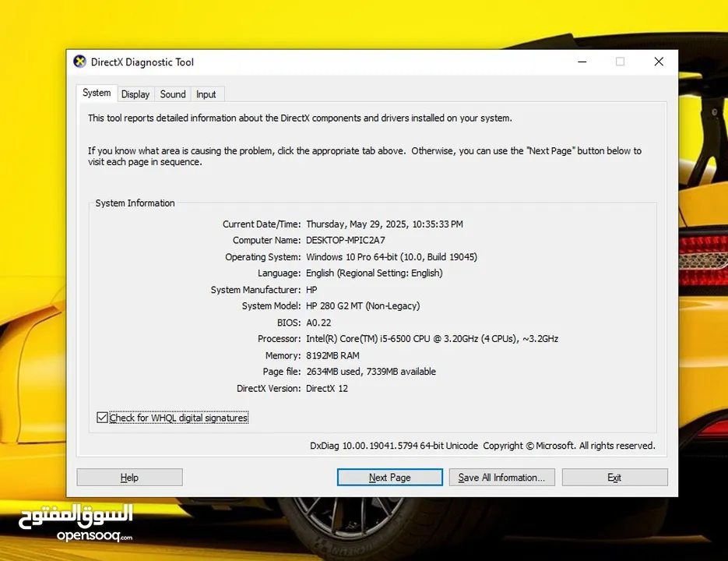The width and height of the screenshot is (728, 561).
Task: Click the DirectX Diagnostic Tool title icon
Action: 80,62
